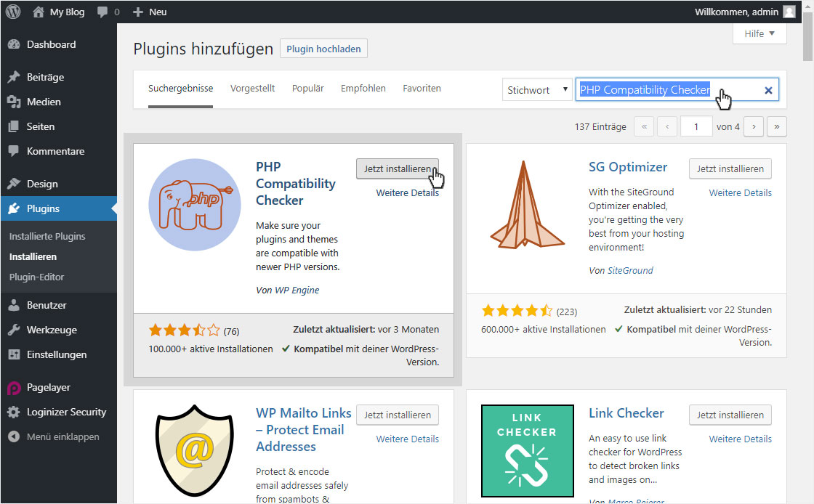
Task: Click the My Blog home icon
Action: 39,12
